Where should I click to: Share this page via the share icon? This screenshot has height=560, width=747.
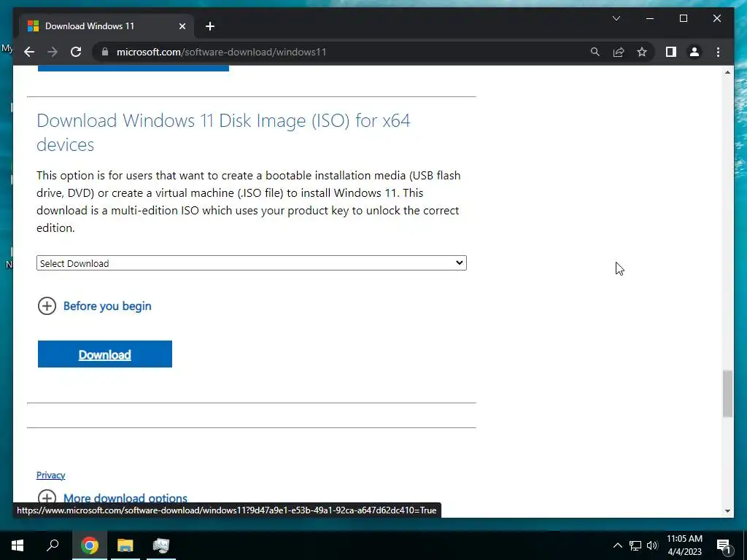click(619, 52)
